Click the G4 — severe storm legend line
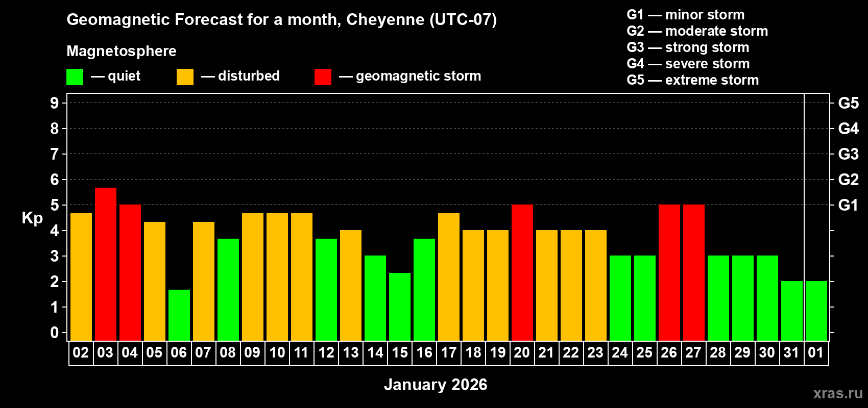 click(688, 64)
